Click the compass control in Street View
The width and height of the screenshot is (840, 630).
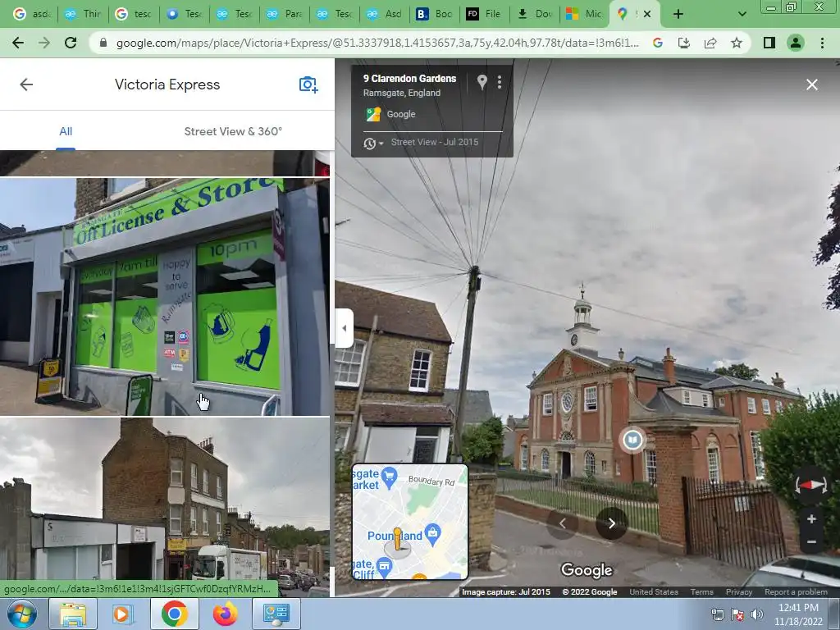[x=811, y=486]
